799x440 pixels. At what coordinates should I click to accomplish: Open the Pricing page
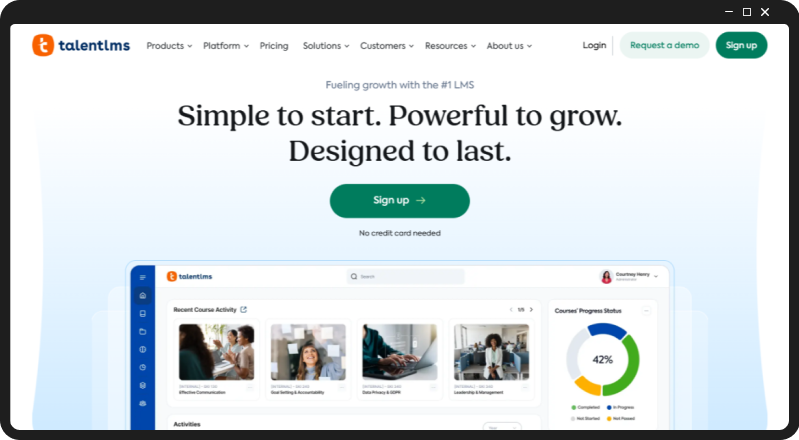pyautogui.click(x=274, y=46)
